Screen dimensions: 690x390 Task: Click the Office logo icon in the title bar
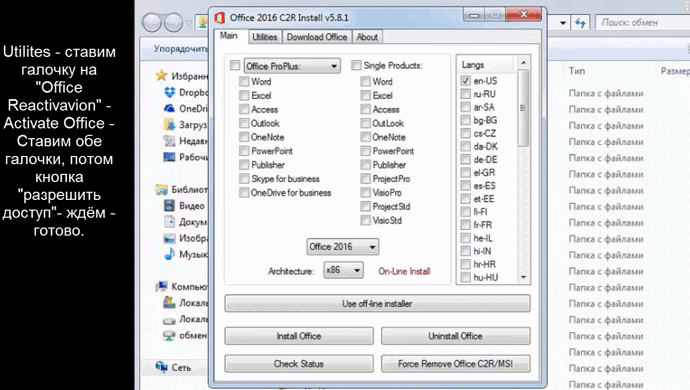click(x=220, y=18)
